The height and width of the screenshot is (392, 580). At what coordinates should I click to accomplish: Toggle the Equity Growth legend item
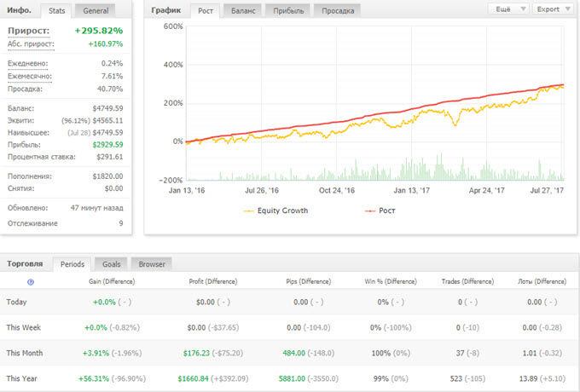click(x=276, y=210)
